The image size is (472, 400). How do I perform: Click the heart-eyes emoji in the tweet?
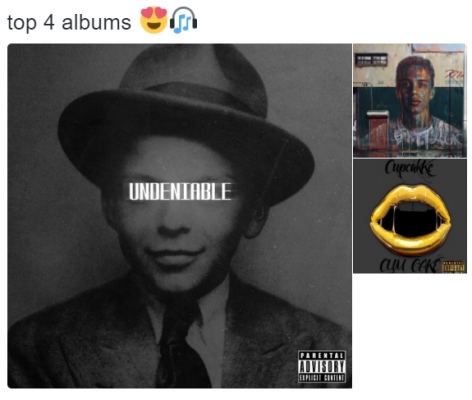(x=154, y=20)
